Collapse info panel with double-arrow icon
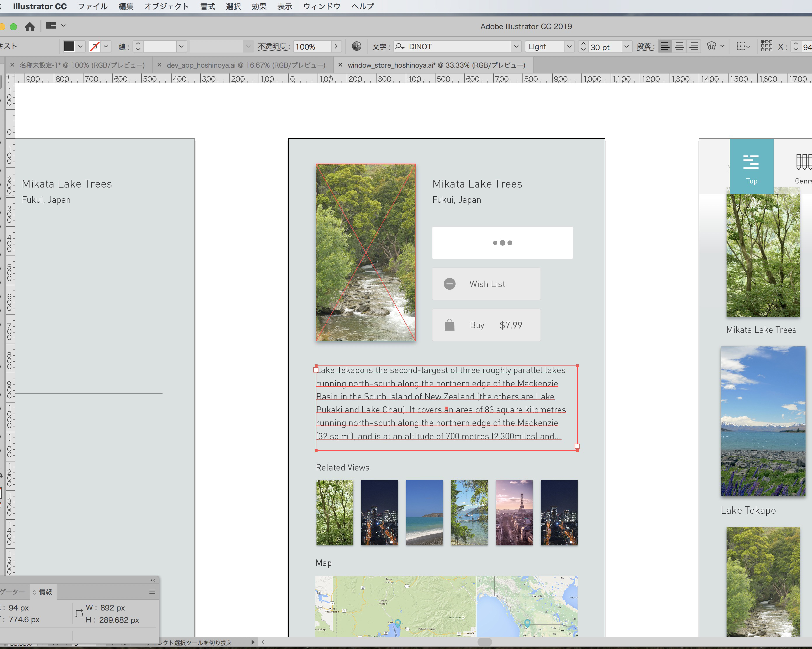 tap(153, 580)
